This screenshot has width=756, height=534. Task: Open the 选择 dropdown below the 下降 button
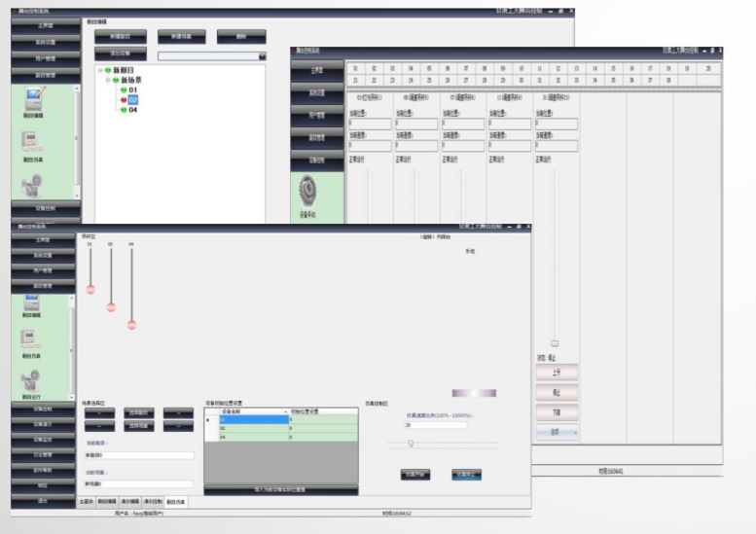[557, 432]
